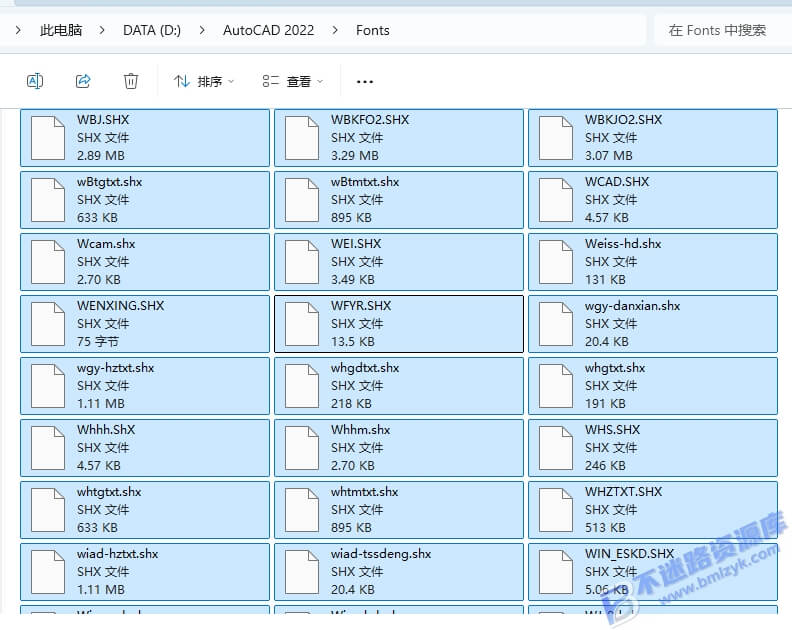Expand the chevron after 此电脑
The image size is (792, 630).
[x=102, y=30]
